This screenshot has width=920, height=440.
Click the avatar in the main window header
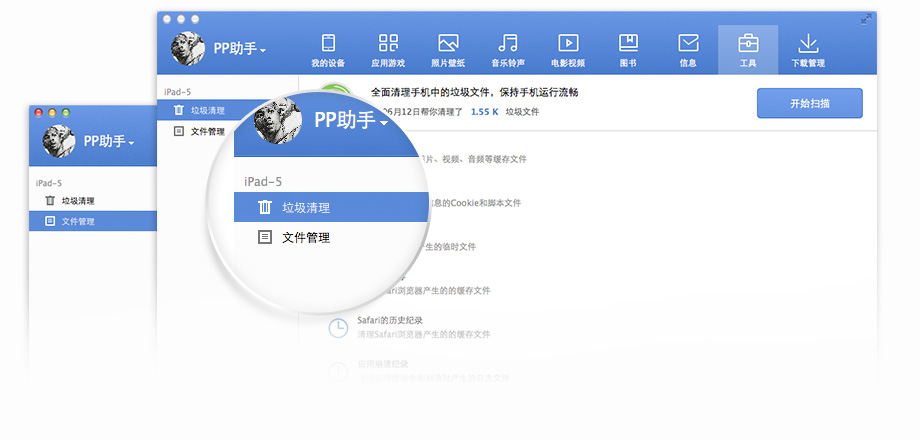point(188,49)
